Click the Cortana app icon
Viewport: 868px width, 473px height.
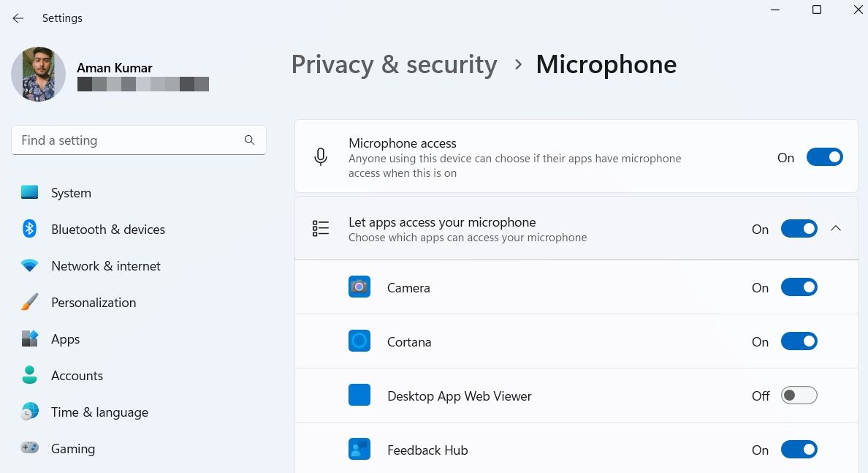pos(359,341)
